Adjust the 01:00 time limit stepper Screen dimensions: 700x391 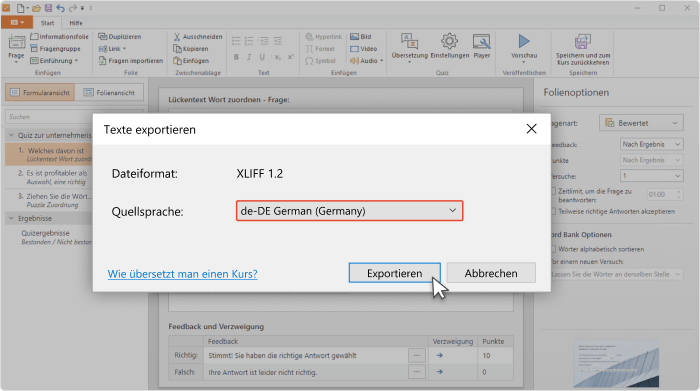679,194
